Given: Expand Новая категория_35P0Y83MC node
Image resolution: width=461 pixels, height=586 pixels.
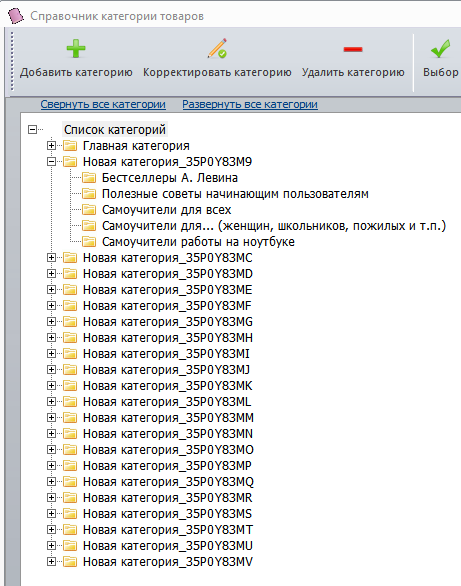Looking at the screenshot, I should point(52,257).
